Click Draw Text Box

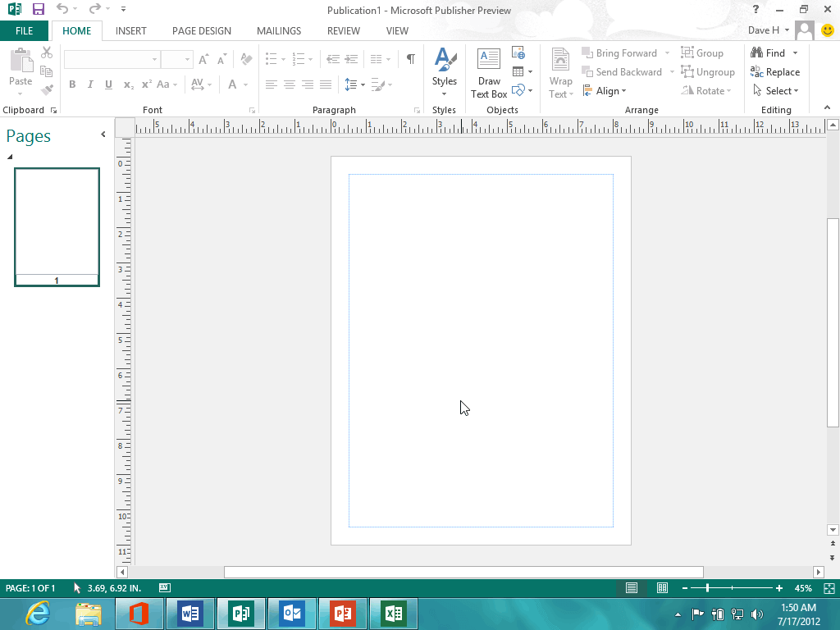pos(489,73)
